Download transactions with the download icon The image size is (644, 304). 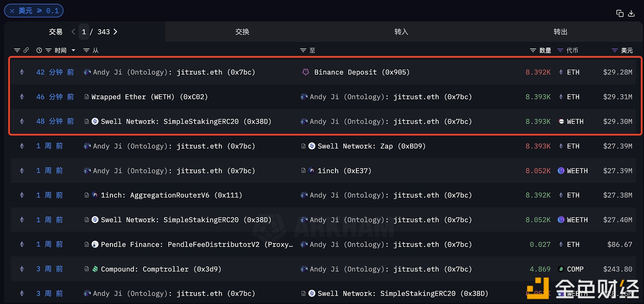(632, 13)
